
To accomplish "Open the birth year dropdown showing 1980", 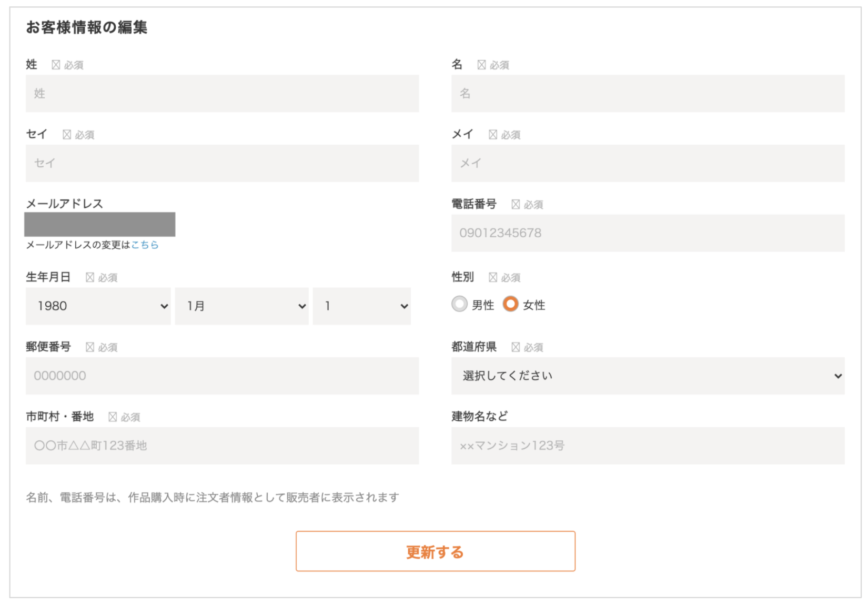I will (x=98, y=306).
